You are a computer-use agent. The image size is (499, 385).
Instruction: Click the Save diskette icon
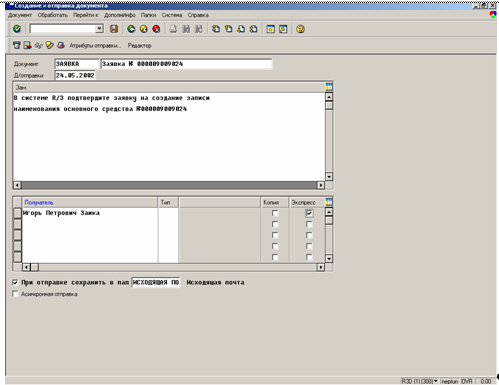tap(114, 29)
